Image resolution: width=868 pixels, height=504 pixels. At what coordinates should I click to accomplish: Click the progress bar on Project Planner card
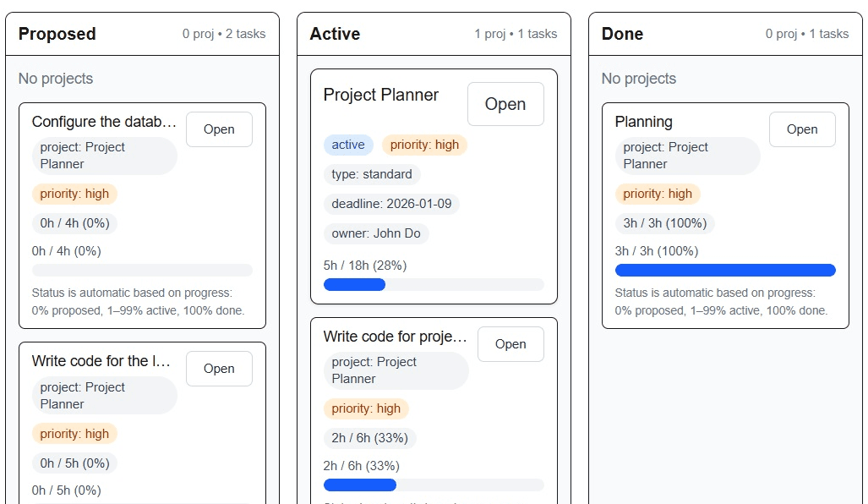434,284
